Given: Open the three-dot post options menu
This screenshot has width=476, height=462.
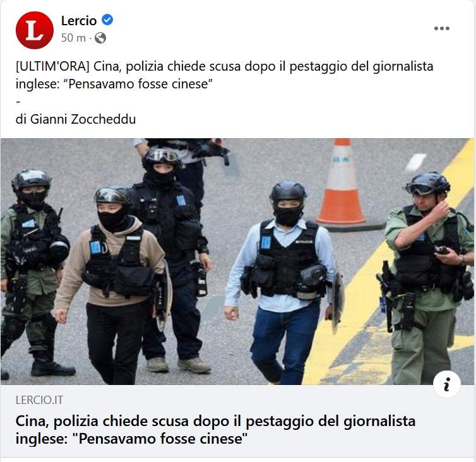Looking at the screenshot, I should [x=442, y=28].
